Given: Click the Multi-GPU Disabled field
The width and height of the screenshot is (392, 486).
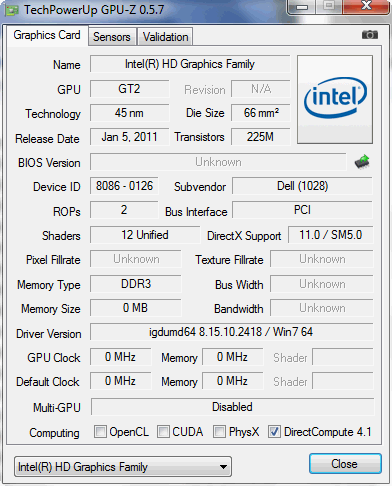Looking at the screenshot, I should (x=232, y=407).
